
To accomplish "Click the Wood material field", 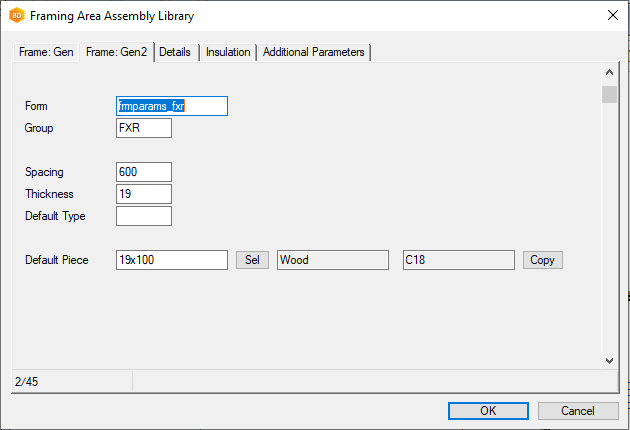I will point(332,260).
